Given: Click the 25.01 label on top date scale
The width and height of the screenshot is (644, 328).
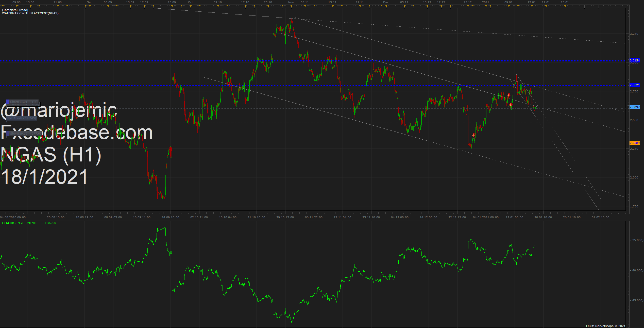Looking at the screenshot, I should coord(565,2).
